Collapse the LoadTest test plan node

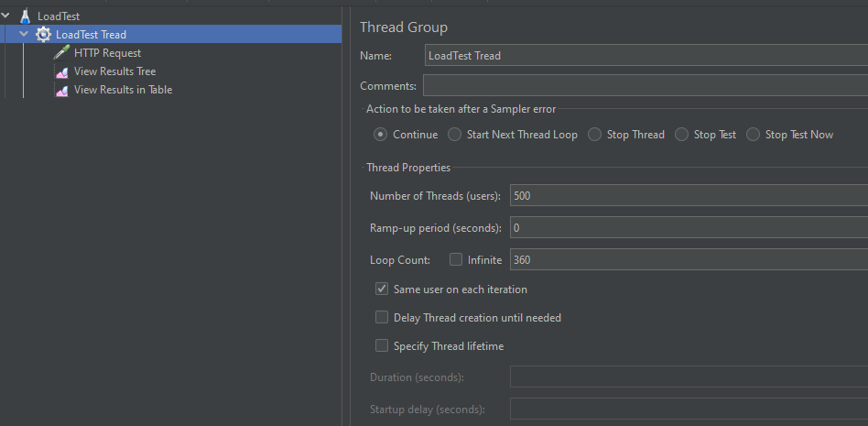point(6,16)
